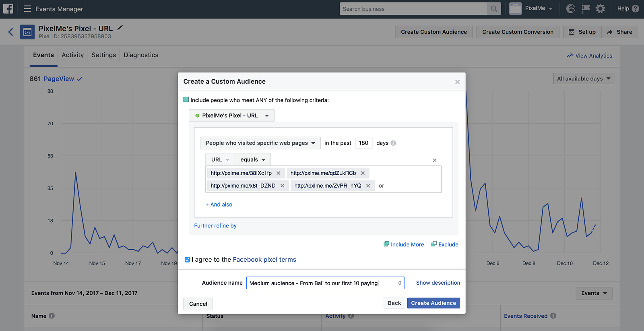Edit pixel name with pencil icon
Screen dimensions: 644x331
coord(120,28)
